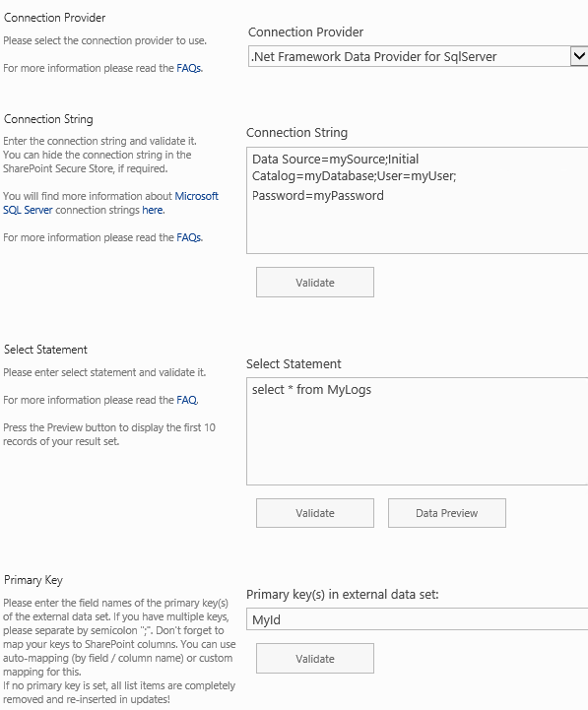
Task: Validate the primary key
Action: [315, 659]
